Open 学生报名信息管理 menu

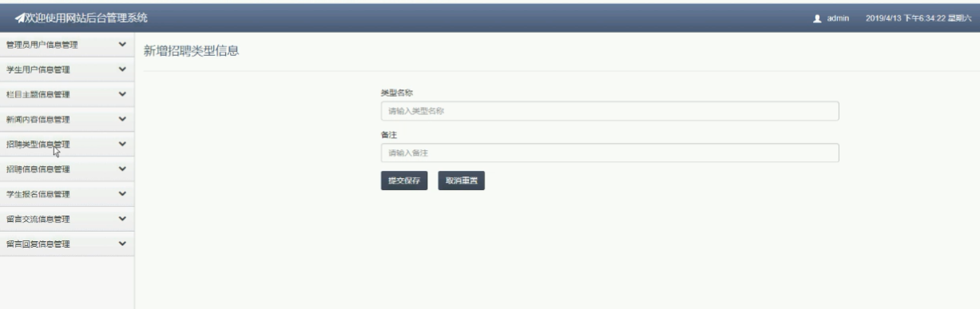(66, 193)
